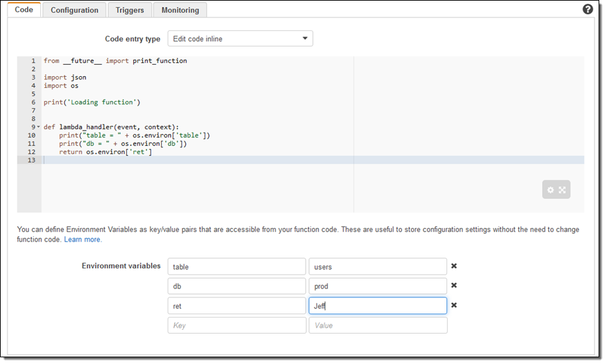Remove the table environment variable
This screenshot has width=606, height=364.
pyautogui.click(x=454, y=266)
